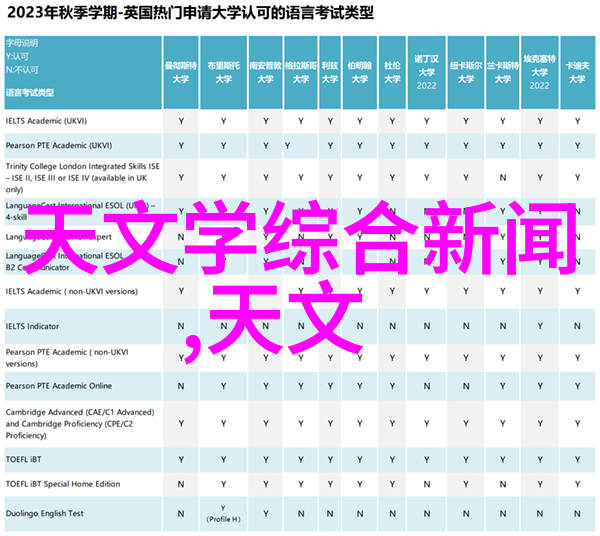This screenshot has width=600, height=536.
Task: Click the N cell for IELTS Indicator under 卡迪夫大学
Action: coord(577,326)
